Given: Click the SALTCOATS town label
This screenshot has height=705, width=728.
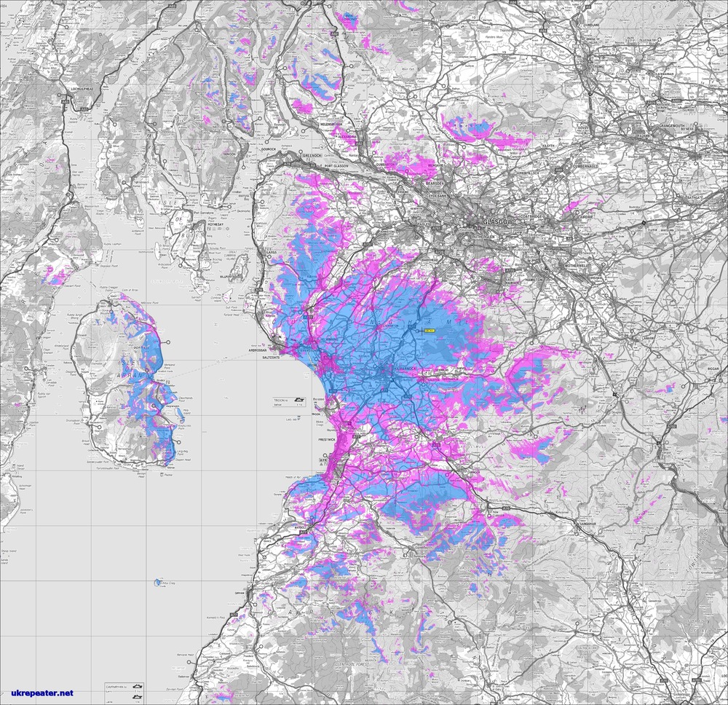Looking at the screenshot, I should [272, 358].
